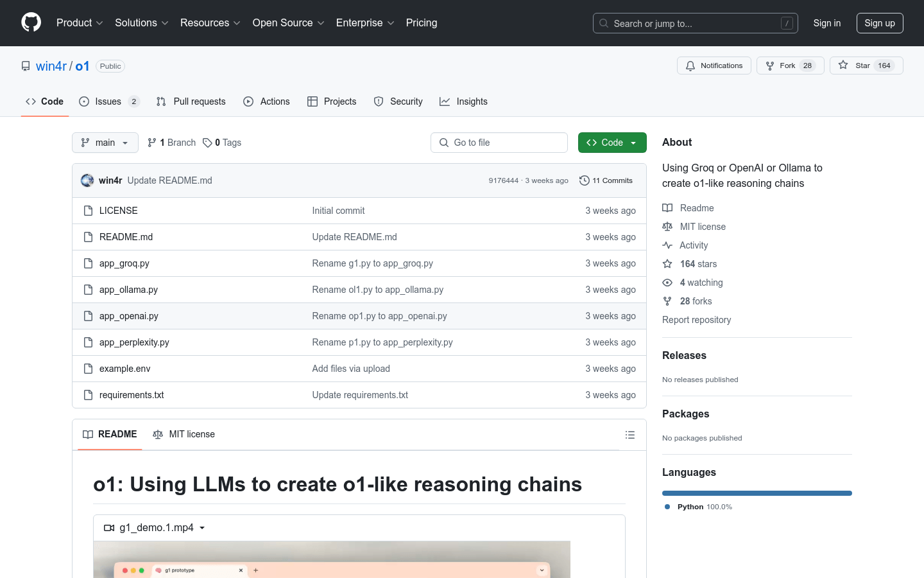
Task: Click the win4r avatar in commit header
Action: coord(87,180)
